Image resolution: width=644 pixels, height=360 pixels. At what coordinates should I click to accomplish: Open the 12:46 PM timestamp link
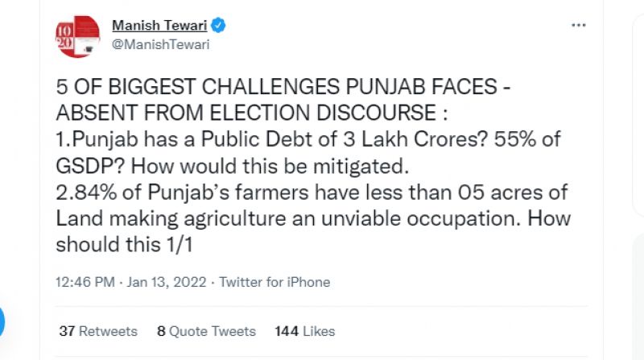[84, 283]
